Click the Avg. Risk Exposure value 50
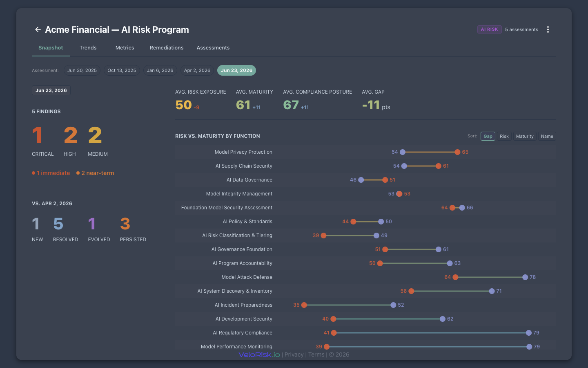The width and height of the screenshot is (588, 368). tap(184, 105)
